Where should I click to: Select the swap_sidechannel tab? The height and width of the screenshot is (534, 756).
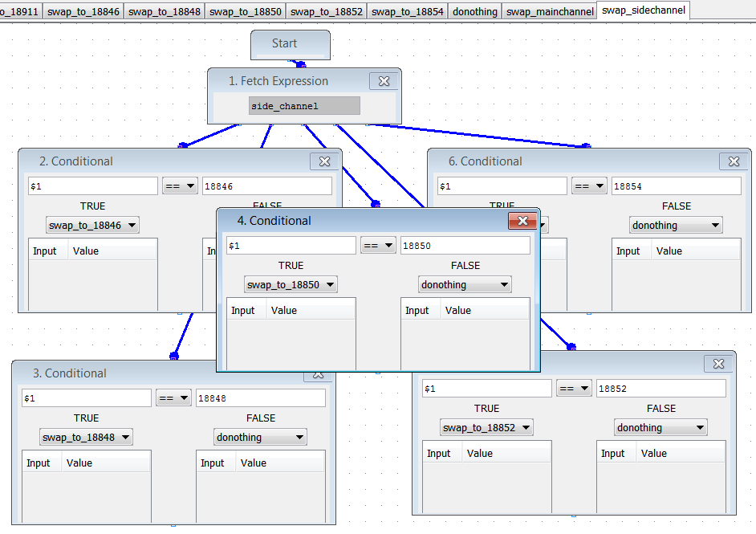[x=643, y=10]
